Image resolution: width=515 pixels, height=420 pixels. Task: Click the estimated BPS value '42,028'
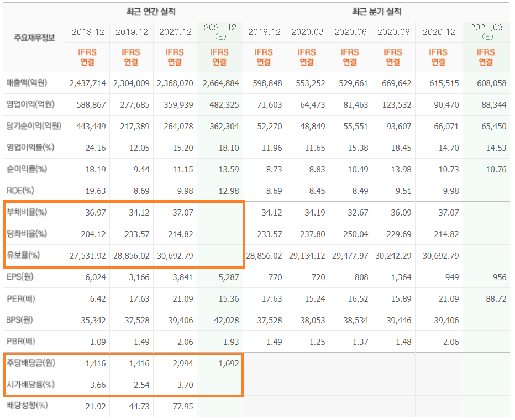pos(227,321)
